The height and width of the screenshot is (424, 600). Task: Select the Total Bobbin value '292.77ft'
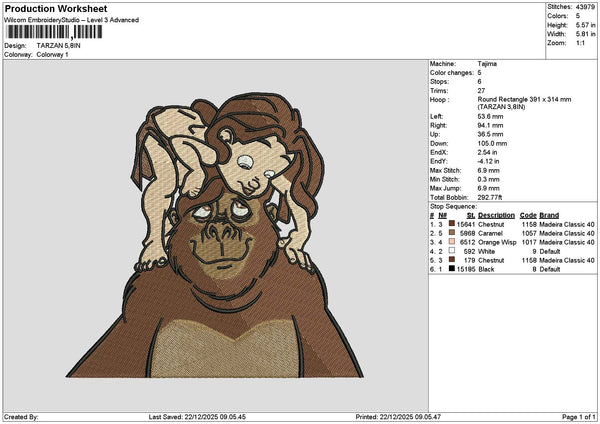pos(490,197)
